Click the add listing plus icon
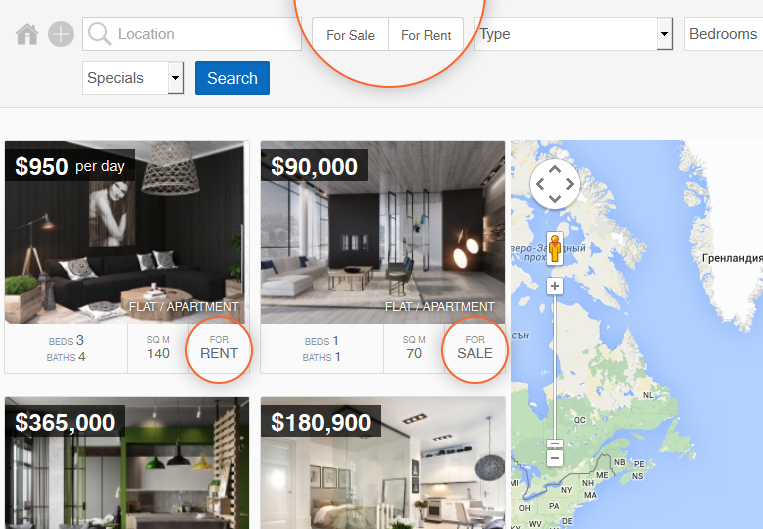This screenshot has width=763, height=529. (61, 34)
